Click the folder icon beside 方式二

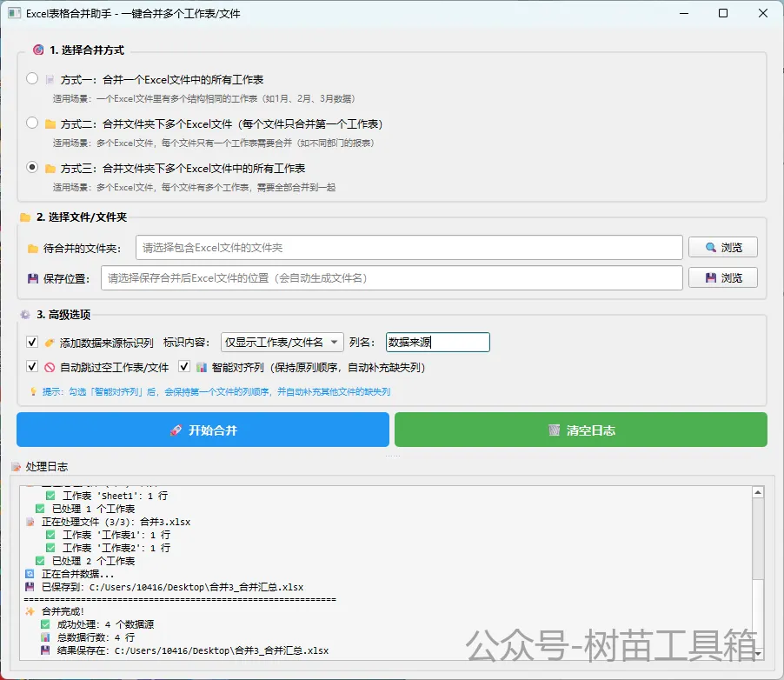[x=50, y=124]
